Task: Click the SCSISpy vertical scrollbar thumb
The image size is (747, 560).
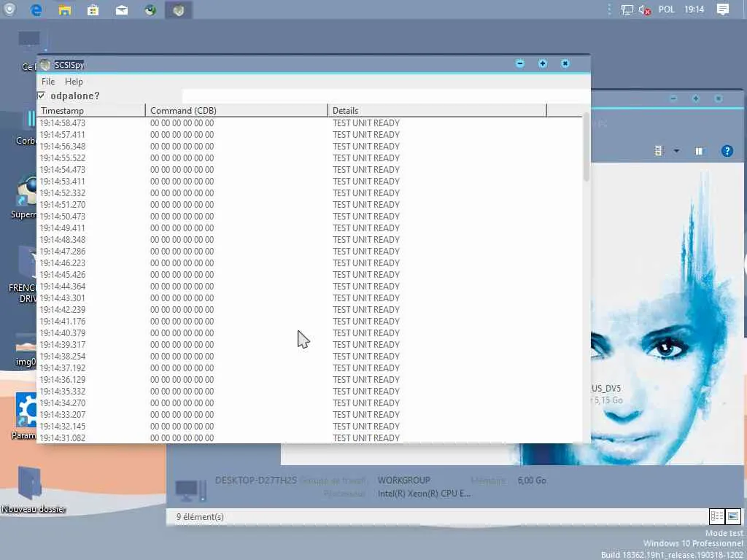Action: point(587,147)
